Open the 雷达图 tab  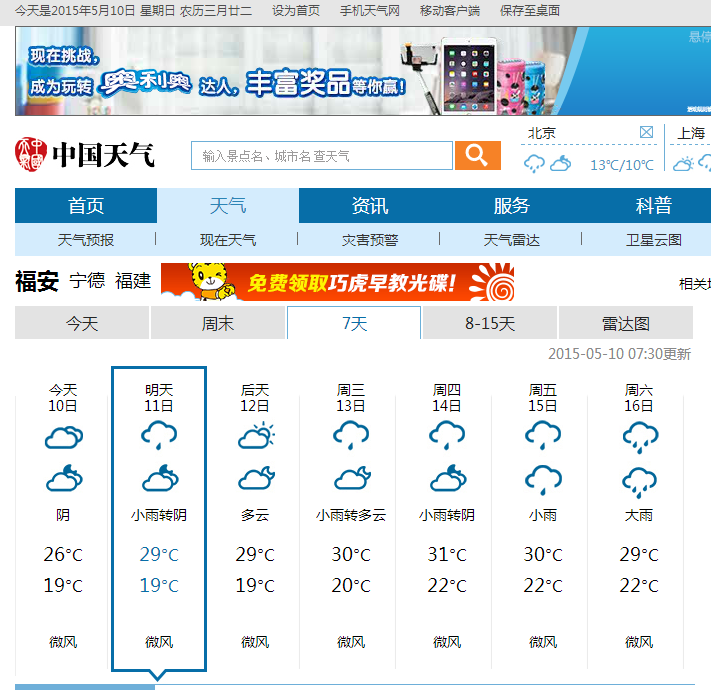click(625, 323)
